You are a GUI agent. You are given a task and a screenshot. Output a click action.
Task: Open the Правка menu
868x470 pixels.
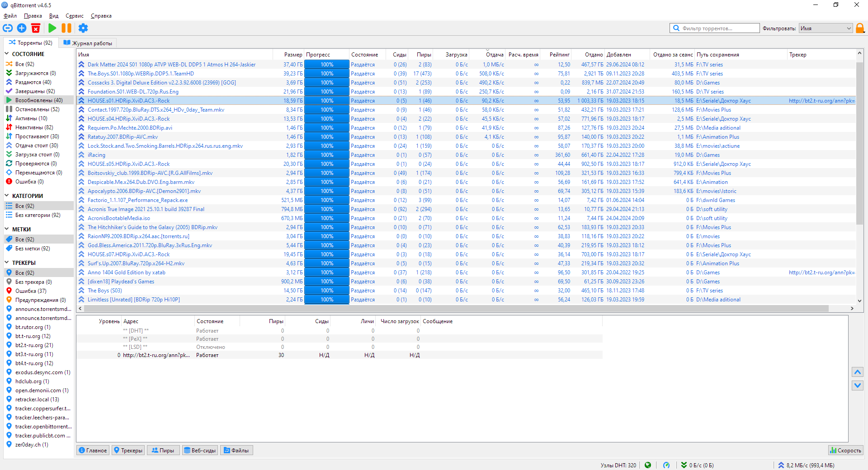(33, 16)
